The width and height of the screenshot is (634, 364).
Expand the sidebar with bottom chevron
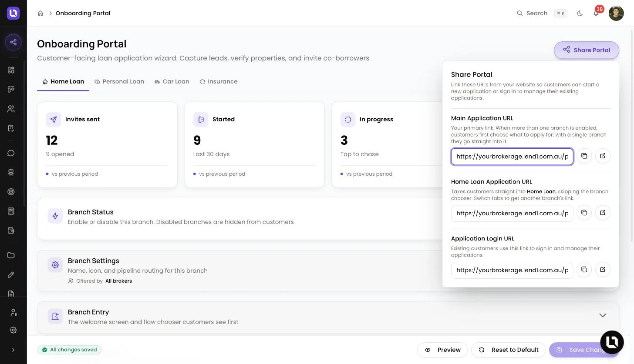[x=13, y=350]
